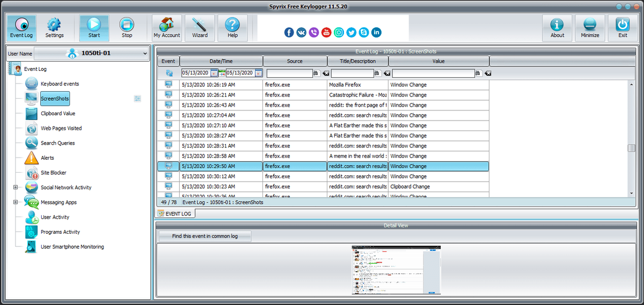The width and height of the screenshot is (644, 305).
Task: Open the YouTube social link
Action: pyautogui.click(x=326, y=32)
